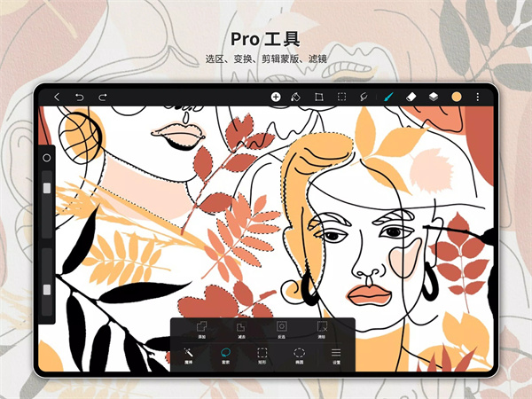Select the 魔棒 magic wand tool
This screenshot has height=399, width=532.
tap(189, 356)
